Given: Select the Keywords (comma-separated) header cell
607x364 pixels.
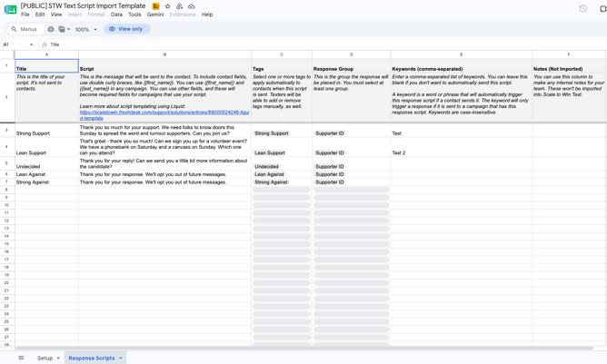Looking at the screenshot, I should pyautogui.click(x=462, y=65).
